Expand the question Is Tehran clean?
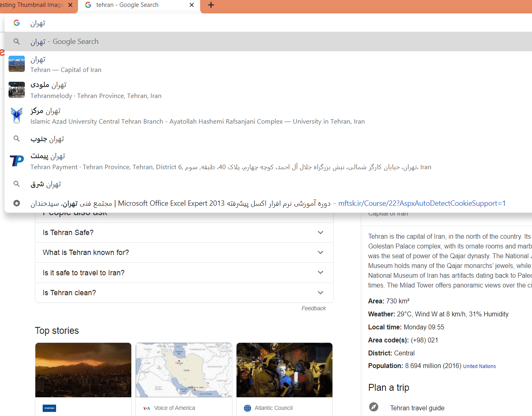 pyautogui.click(x=184, y=293)
